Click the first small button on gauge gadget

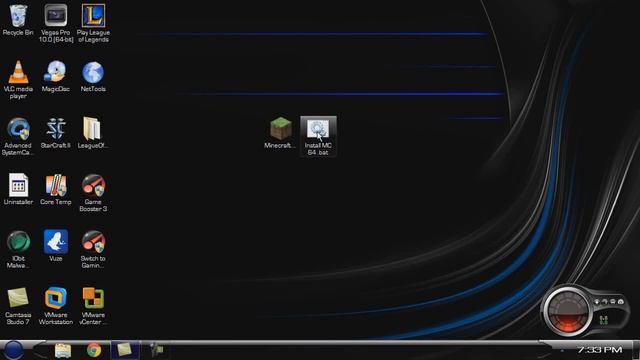[597, 302]
